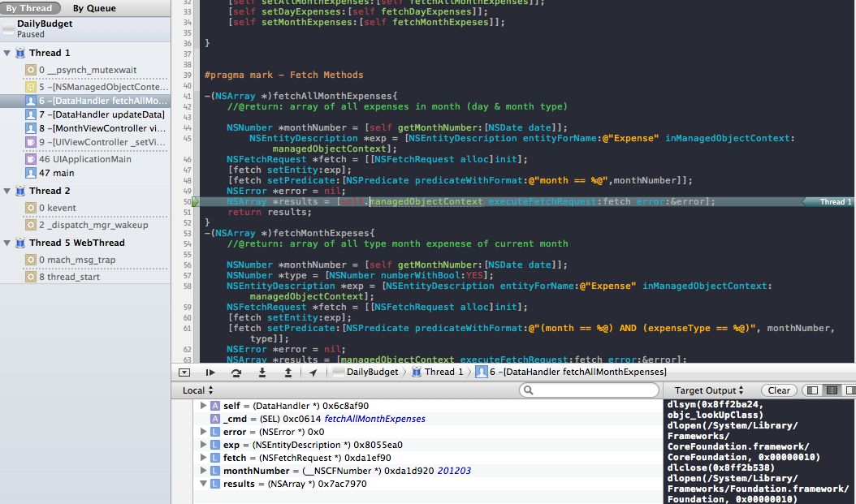Click the monthNumber value 201203

454,471
